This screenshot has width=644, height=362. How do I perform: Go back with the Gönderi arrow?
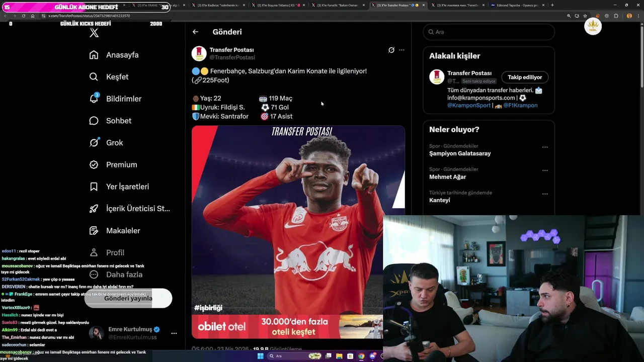tap(195, 32)
